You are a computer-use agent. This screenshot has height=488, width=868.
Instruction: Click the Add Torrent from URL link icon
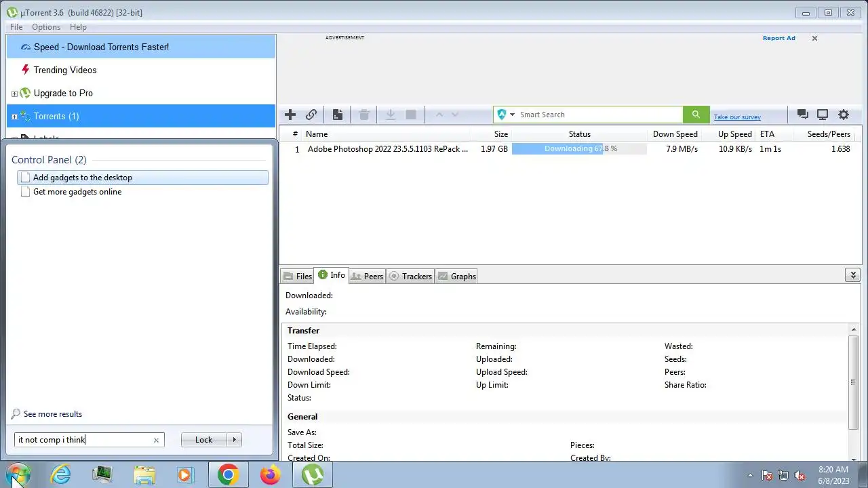pos(311,115)
